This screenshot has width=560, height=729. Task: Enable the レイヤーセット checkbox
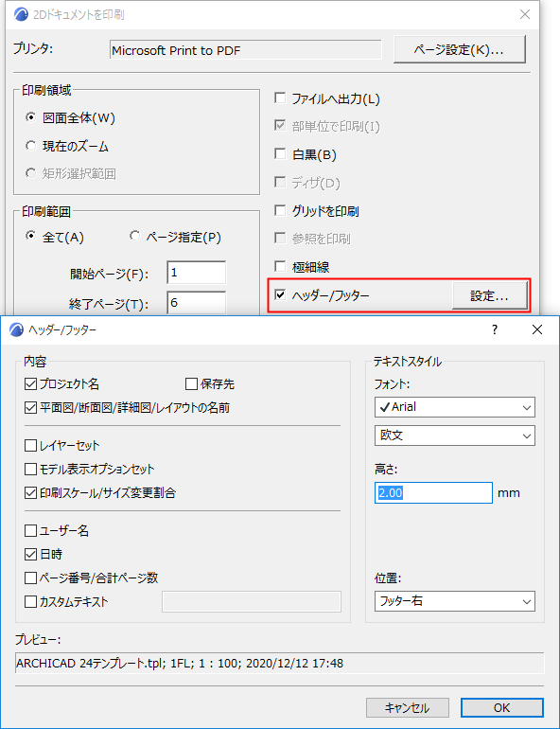30,445
